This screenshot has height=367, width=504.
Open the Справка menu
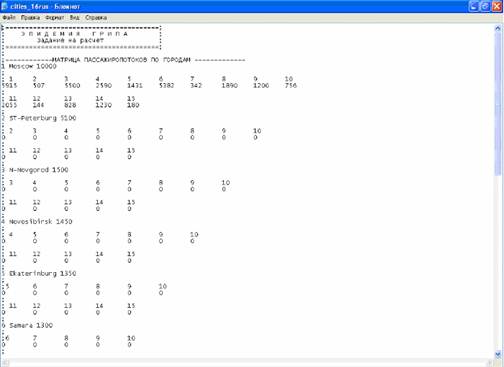click(96, 17)
